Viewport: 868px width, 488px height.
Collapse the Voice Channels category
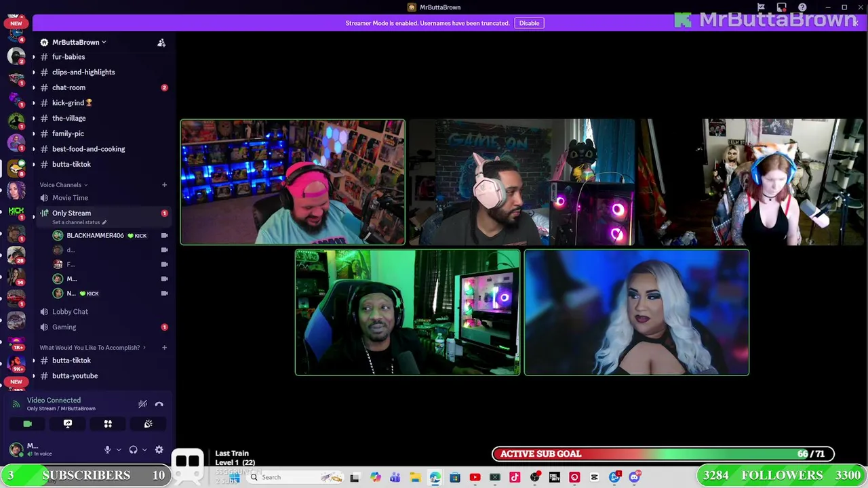63,185
